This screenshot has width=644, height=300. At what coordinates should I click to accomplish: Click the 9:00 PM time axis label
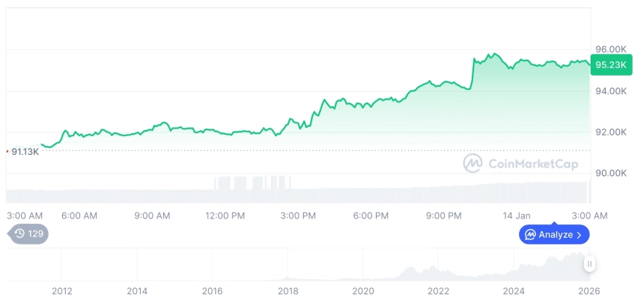click(x=444, y=215)
